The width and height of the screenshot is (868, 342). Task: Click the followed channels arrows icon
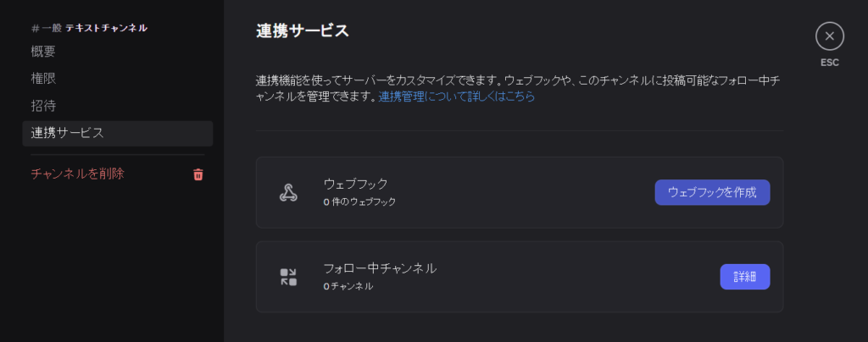pyautogui.click(x=288, y=277)
